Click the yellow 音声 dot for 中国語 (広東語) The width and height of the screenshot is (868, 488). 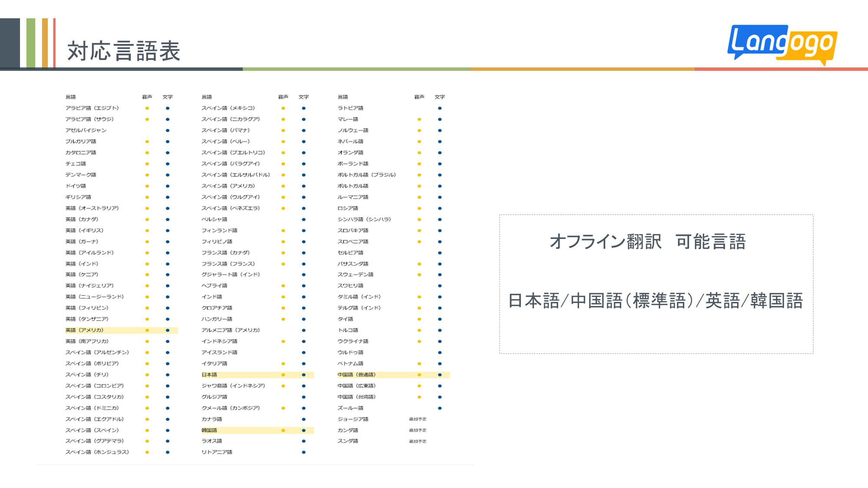tap(419, 386)
